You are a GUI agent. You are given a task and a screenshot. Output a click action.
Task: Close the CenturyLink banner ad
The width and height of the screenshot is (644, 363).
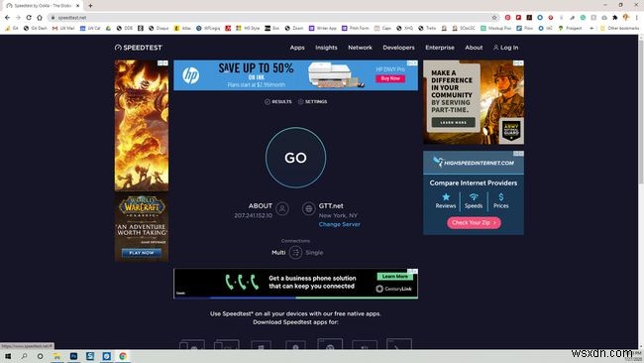point(415,272)
